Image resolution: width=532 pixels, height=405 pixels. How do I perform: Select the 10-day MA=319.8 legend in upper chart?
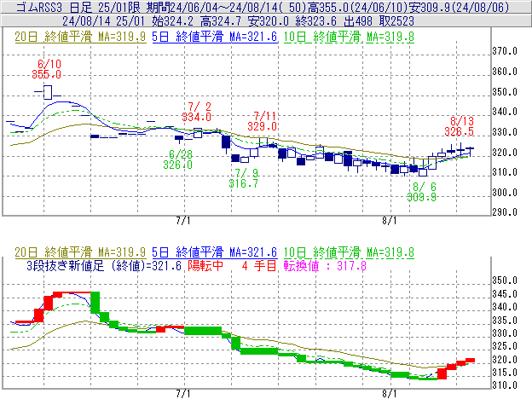coord(349,37)
